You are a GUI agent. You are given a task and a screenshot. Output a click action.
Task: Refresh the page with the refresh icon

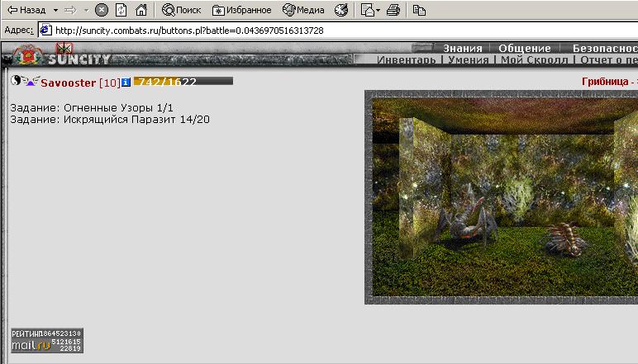click(121, 10)
